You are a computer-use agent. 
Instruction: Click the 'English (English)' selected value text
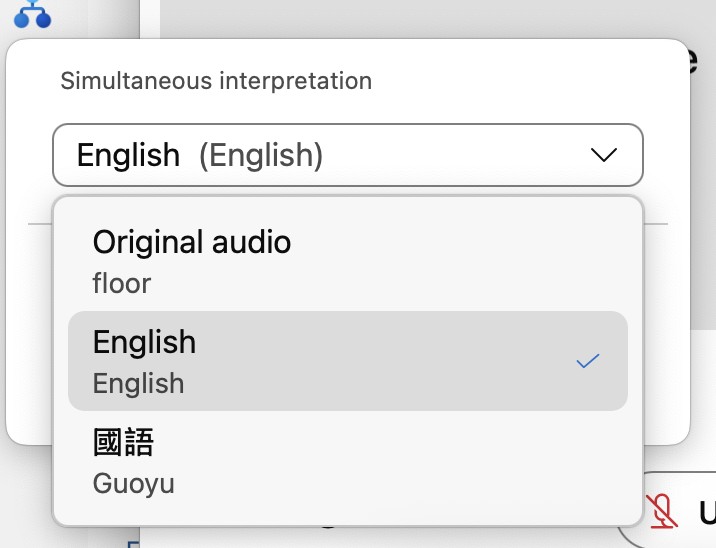[199, 155]
